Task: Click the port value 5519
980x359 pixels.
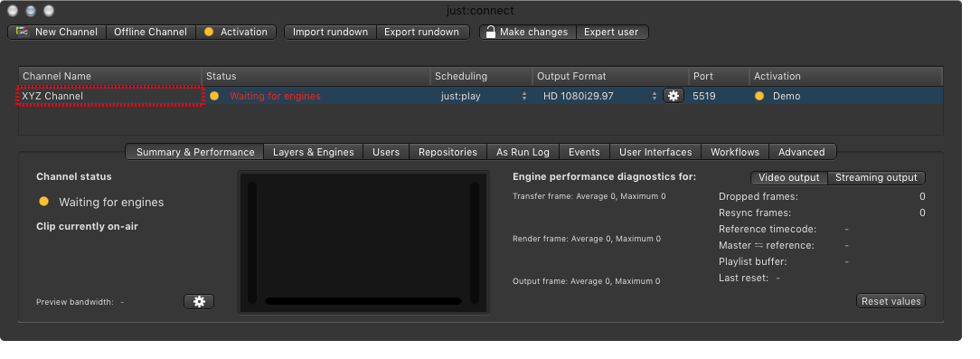Action: pos(703,97)
